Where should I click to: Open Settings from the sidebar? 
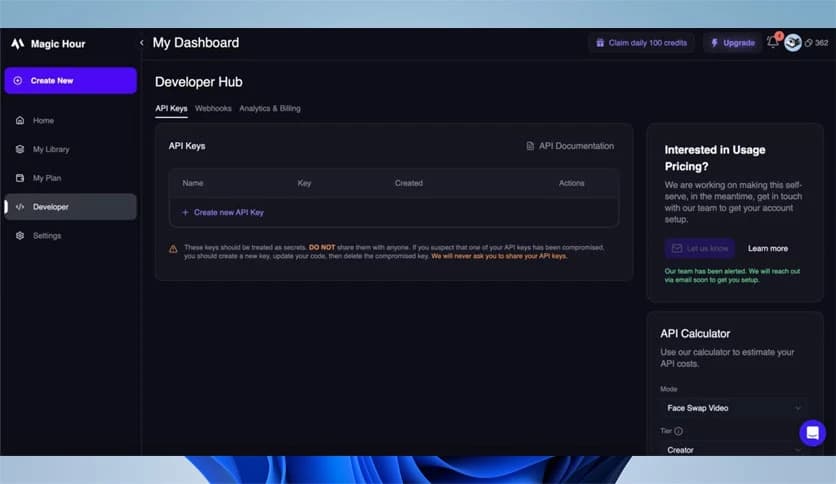click(x=70, y=236)
